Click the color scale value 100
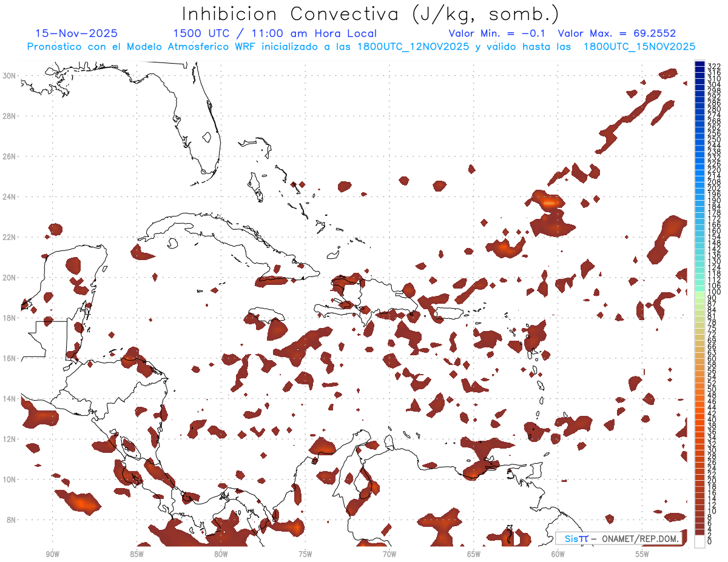 coord(713,292)
